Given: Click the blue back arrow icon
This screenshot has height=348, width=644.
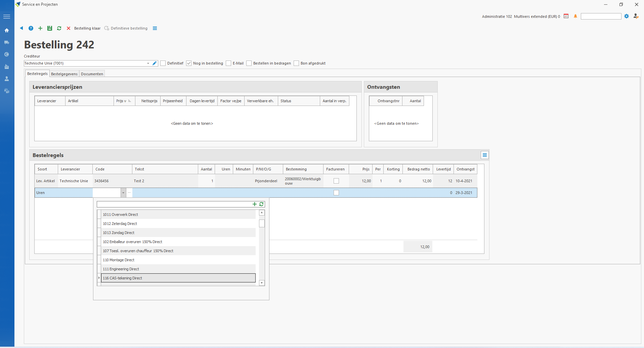Looking at the screenshot, I should point(22,28).
